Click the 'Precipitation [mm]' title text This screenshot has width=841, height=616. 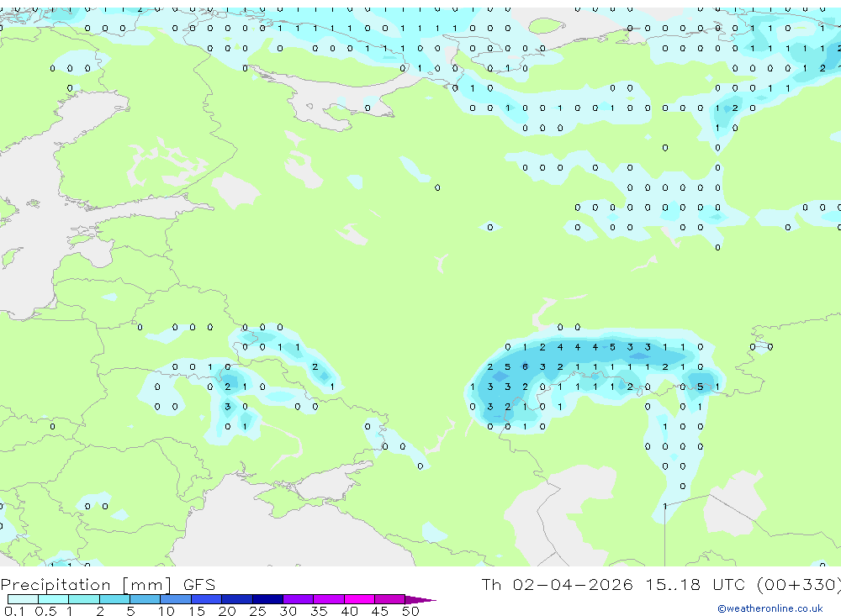(x=86, y=585)
